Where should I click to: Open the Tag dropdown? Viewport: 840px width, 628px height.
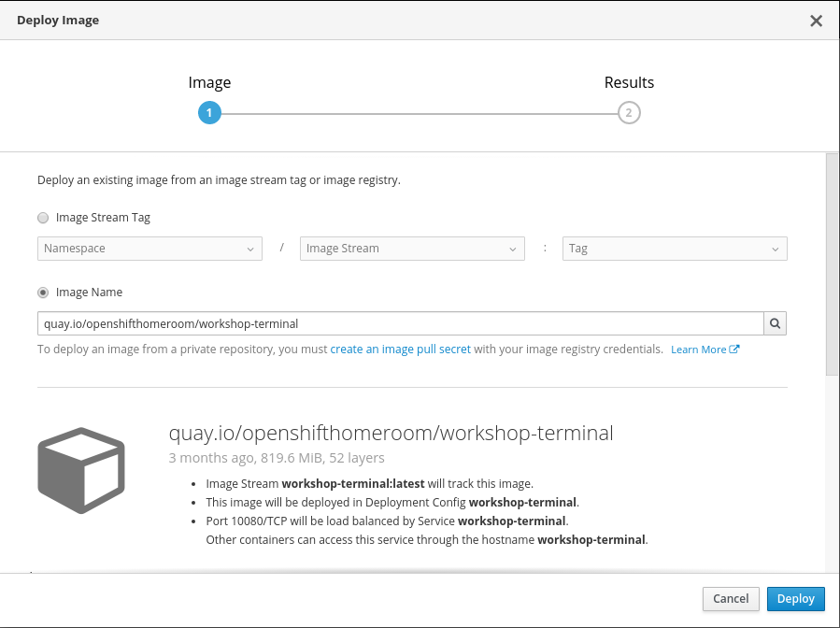click(675, 249)
